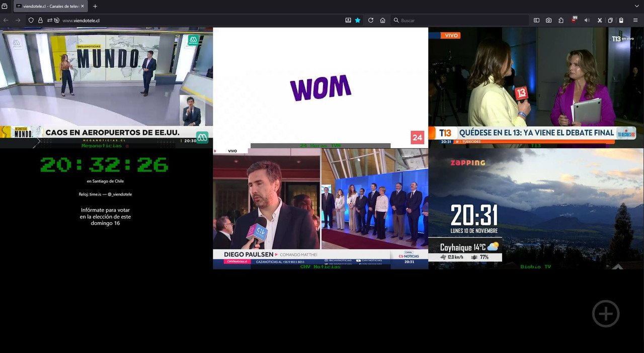Open the Infórmate para votar link
This screenshot has height=353, width=644.
pos(105,216)
